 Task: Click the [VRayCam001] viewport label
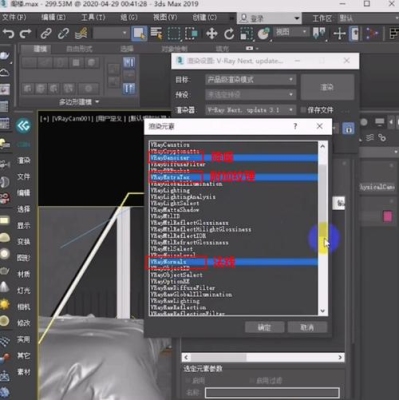click(x=72, y=119)
